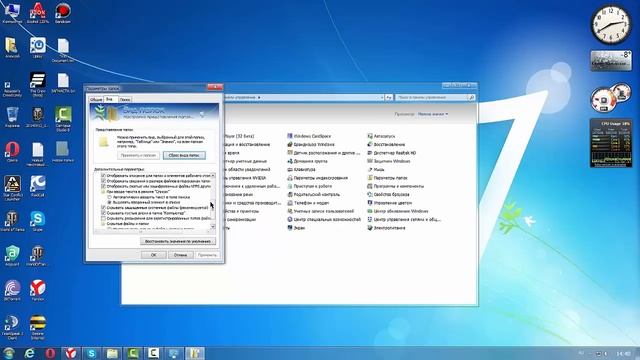Viewport: 640px width, 360px height.
Task: Select radio 'Автоматически вводить текст в поле поиска'
Action: pos(109,197)
